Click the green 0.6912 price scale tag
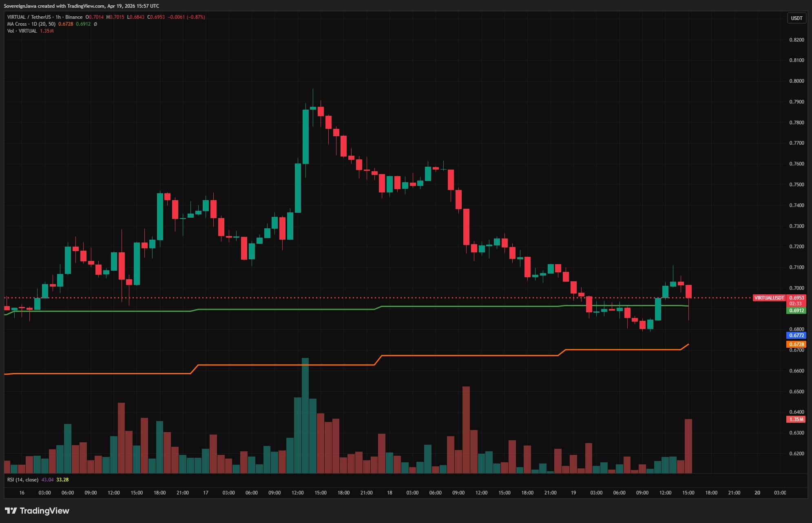This screenshot has height=523, width=812. point(796,311)
